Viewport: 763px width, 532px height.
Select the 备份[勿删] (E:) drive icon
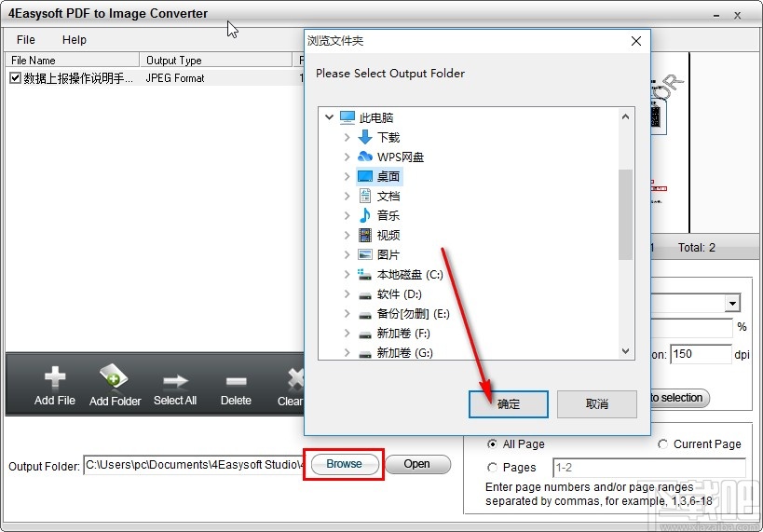[x=365, y=315]
